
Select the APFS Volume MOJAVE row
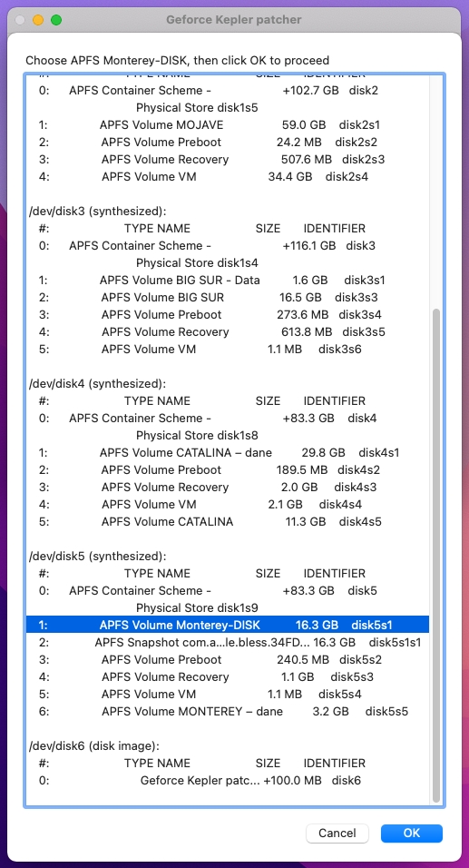pyautogui.click(x=228, y=124)
